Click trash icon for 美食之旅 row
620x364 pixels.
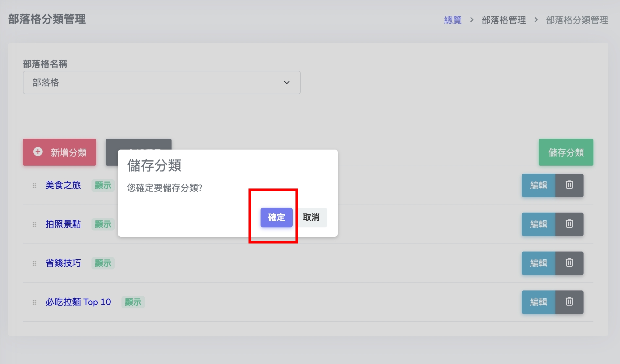click(x=569, y=185)
